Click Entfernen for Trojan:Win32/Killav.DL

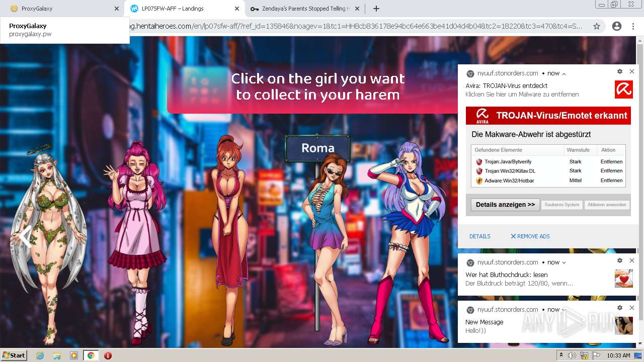pyautogui.click(x=611, y=171)
